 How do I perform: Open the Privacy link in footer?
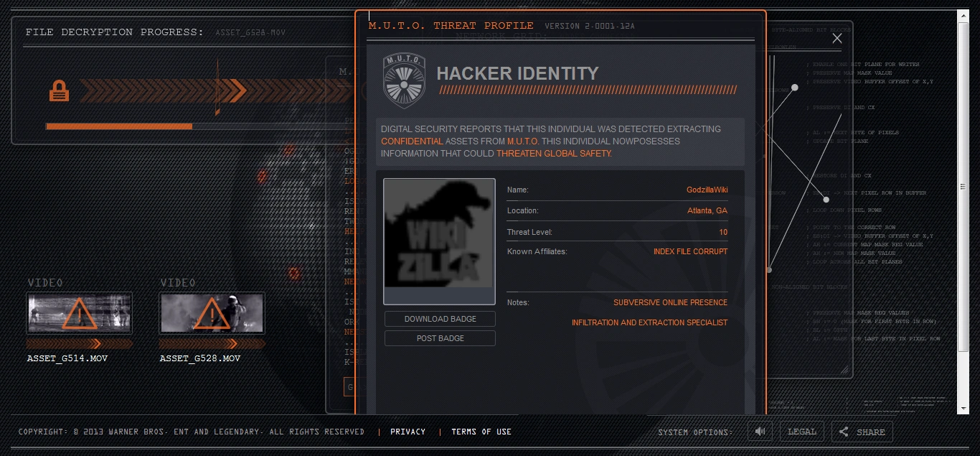coord(407,432)
